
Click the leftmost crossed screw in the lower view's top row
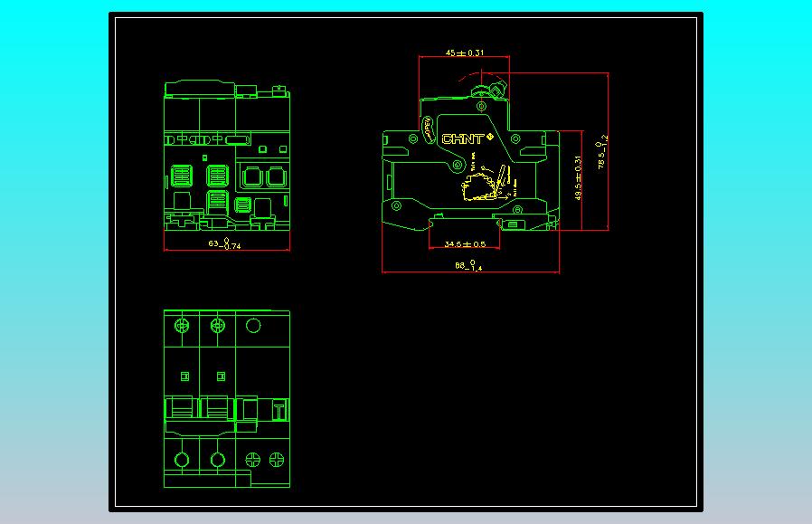[x=182, y=326]
